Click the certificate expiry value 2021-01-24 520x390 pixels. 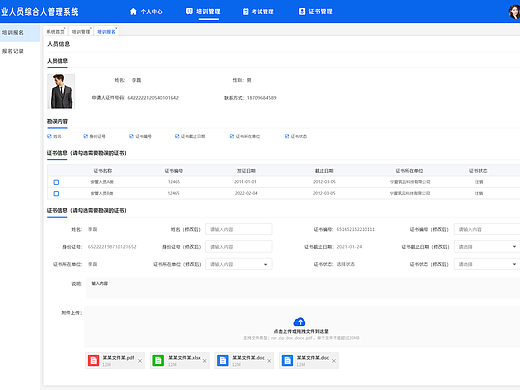tap(349, 247)
